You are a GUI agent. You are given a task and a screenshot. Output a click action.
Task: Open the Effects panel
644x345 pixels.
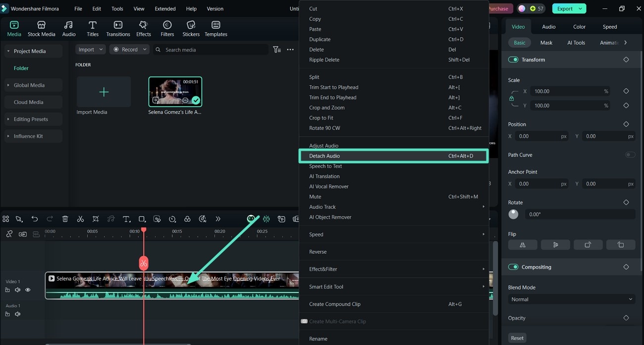pos(143,29)
